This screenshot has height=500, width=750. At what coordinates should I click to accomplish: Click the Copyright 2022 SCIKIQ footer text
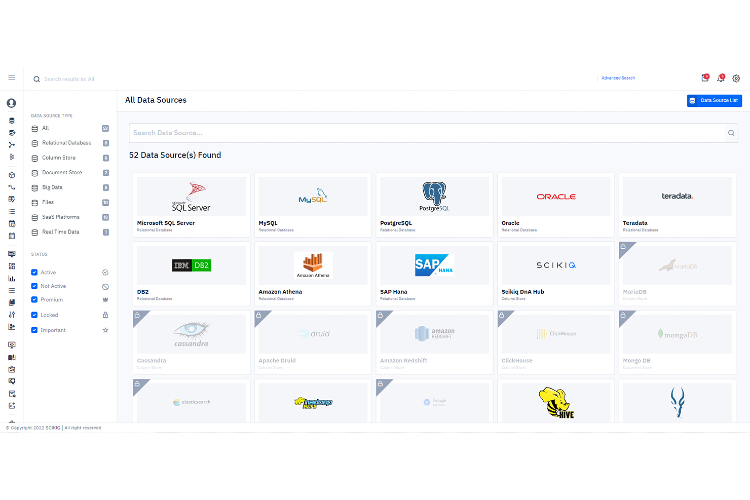click(54, 428)
